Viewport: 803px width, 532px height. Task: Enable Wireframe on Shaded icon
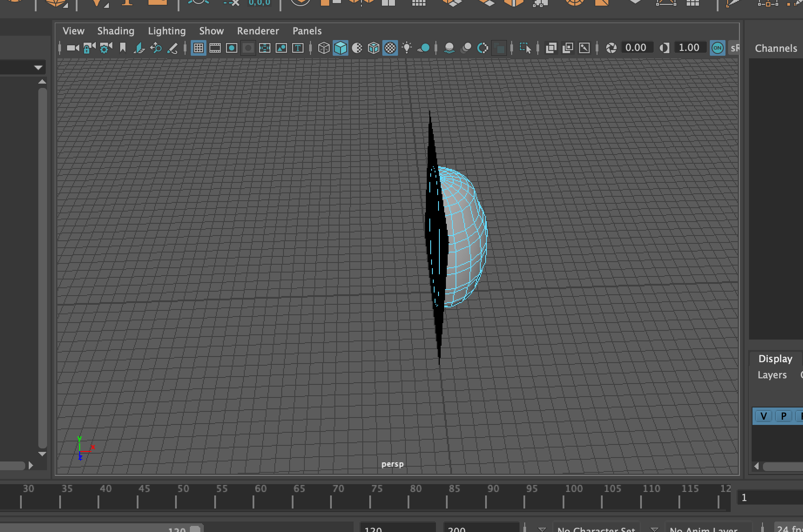(x=374, y=48)
